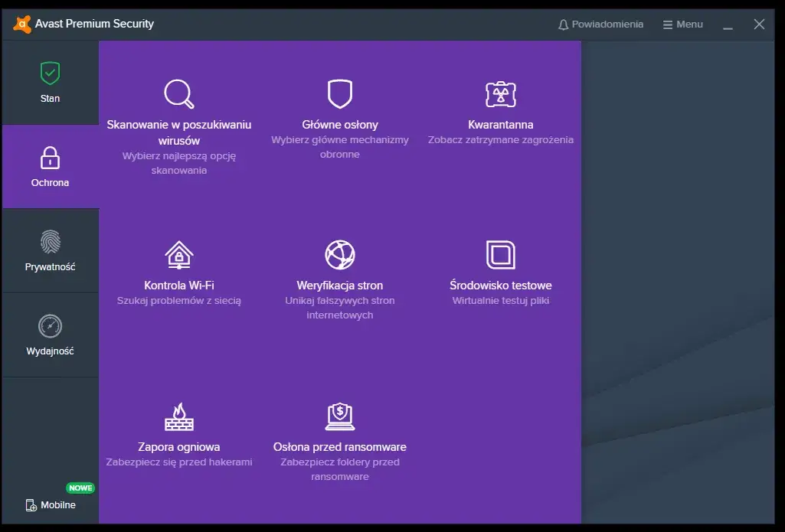785x532 pixels.
Task: Switch to the Stan tab label
Action: pos(50,99)
